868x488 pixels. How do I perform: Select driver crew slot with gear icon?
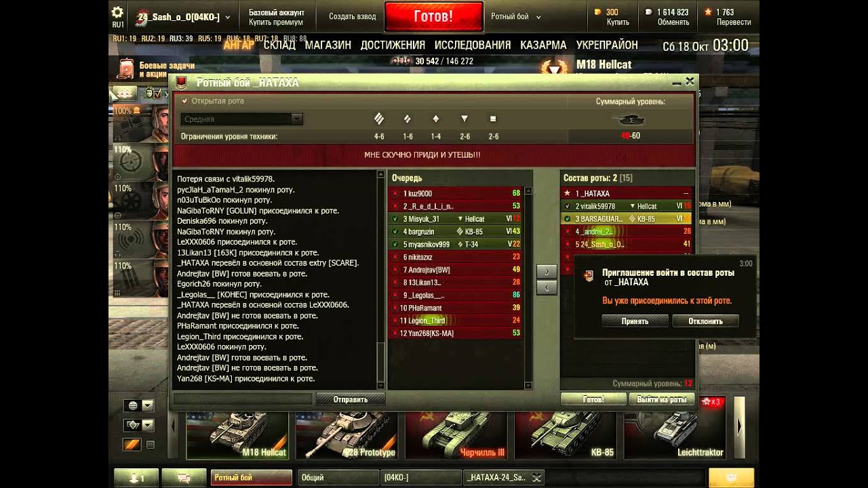click(130, 200)
